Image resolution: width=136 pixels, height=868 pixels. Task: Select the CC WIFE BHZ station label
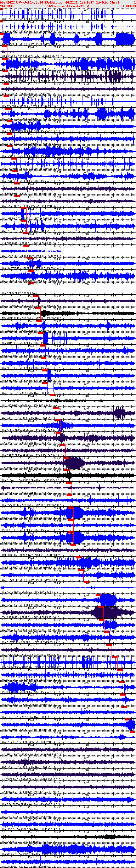(x=31, y=780)
